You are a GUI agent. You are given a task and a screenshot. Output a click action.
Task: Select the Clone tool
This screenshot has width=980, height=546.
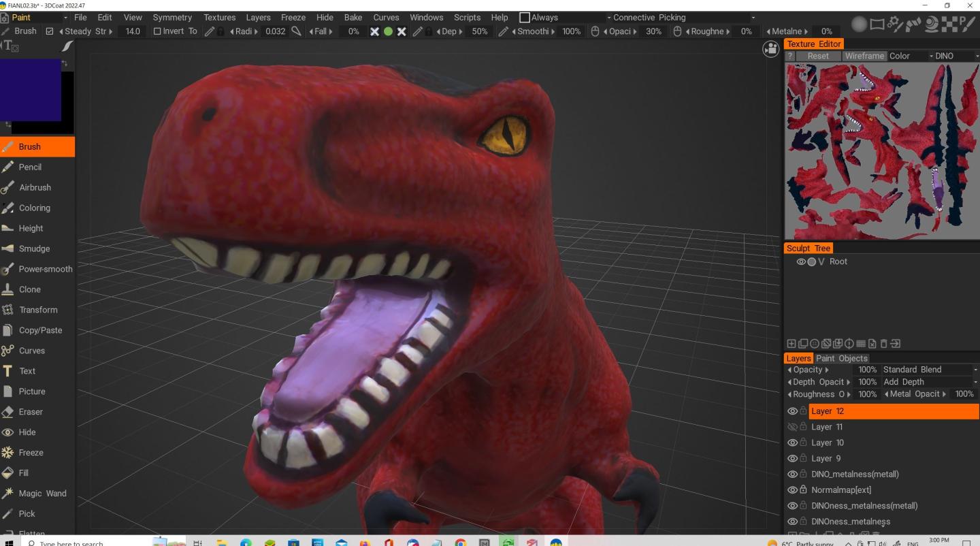click(37, 289)
